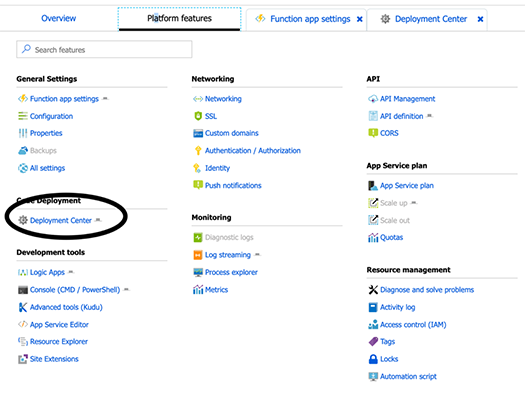Click the Deployment Center gear icon in Code Deployment

(x=23, y=220)
